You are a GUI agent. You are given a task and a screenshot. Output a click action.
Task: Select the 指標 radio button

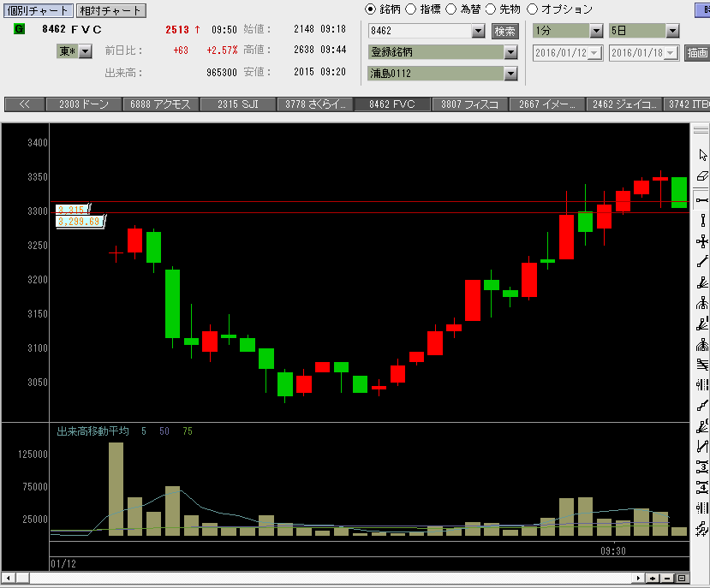pyautogui.click(x=411, y=9)
